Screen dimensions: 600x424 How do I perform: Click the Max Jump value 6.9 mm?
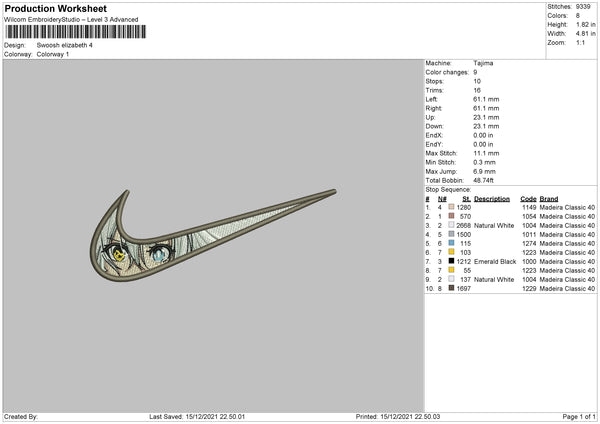click(484, 171)
